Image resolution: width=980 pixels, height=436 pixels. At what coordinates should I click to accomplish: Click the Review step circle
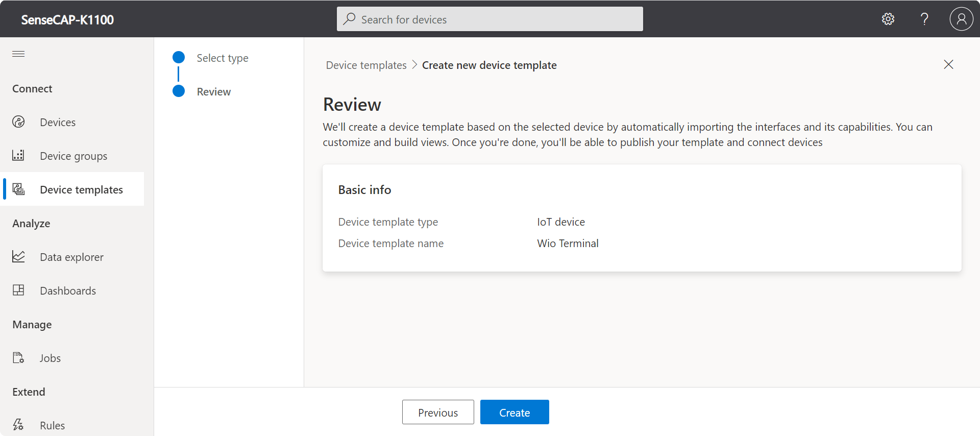179,91
